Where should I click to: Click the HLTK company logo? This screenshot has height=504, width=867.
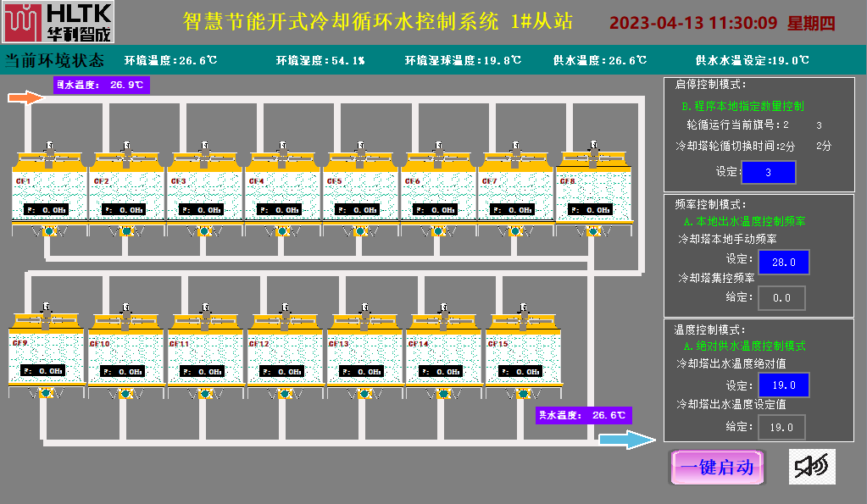(58, 23)
